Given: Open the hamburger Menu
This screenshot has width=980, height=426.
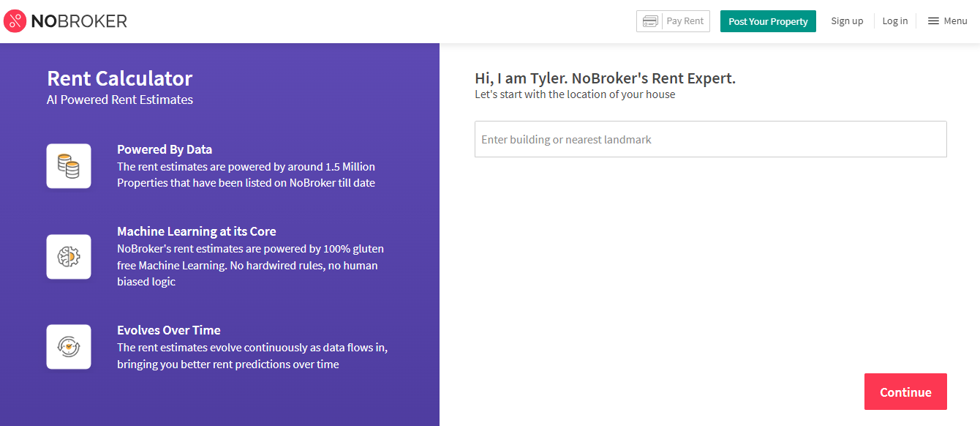Looking at the screenshot, I should [x=947, y=21].
